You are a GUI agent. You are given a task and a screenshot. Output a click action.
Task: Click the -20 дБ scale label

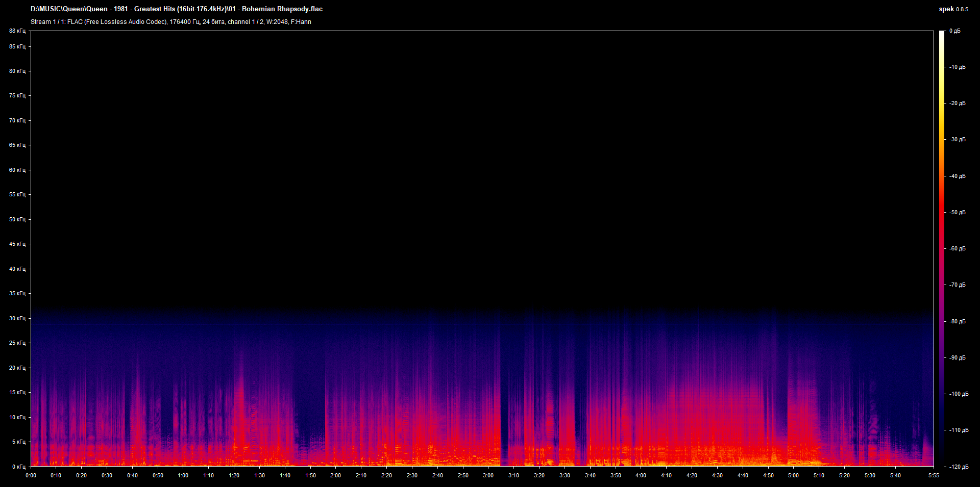958,104
